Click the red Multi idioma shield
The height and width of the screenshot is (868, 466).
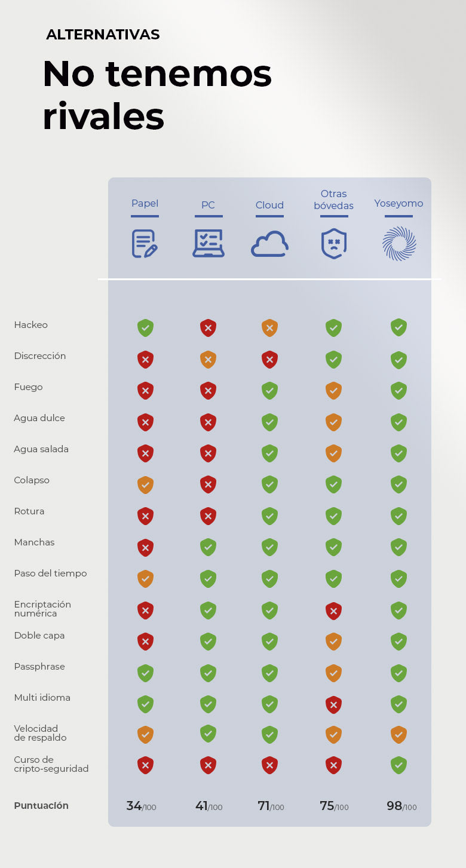pyautogui.click(x=333, y=704)
